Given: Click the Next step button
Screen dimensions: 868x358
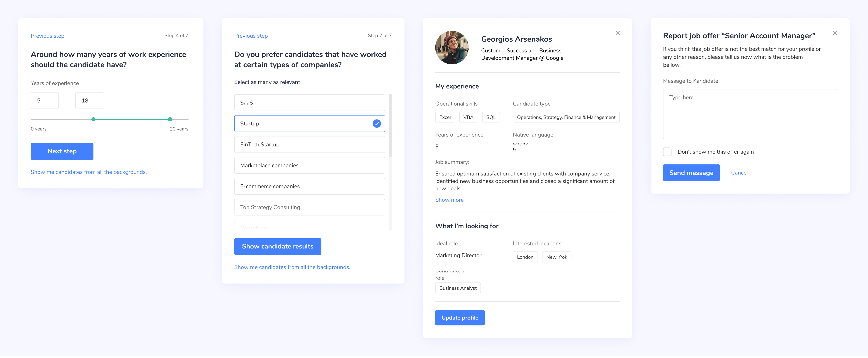Looking at the screenshot, I should point(62,152).
